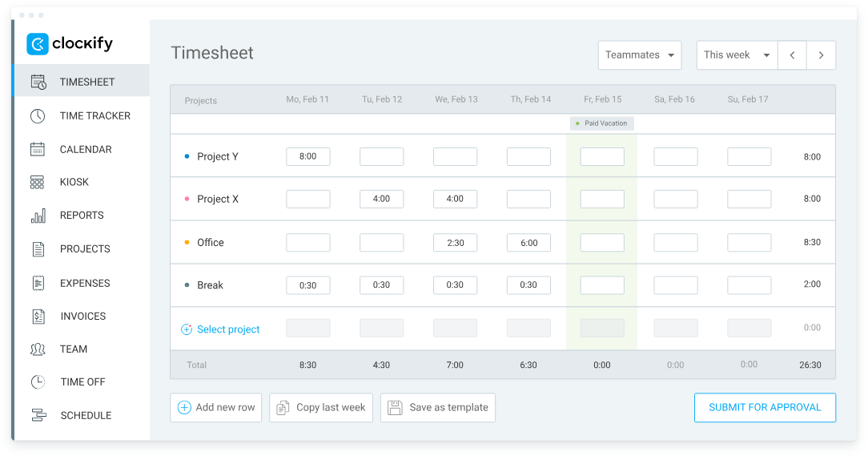Viewport: 868px width, 456px height.
Task: Go to previous week with left chevron
Action: click(792, 55)
